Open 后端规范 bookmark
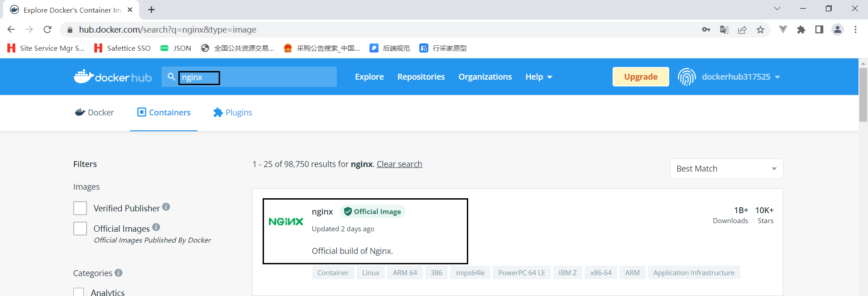Viewport: 868px width, 296px height. [390, 48]
